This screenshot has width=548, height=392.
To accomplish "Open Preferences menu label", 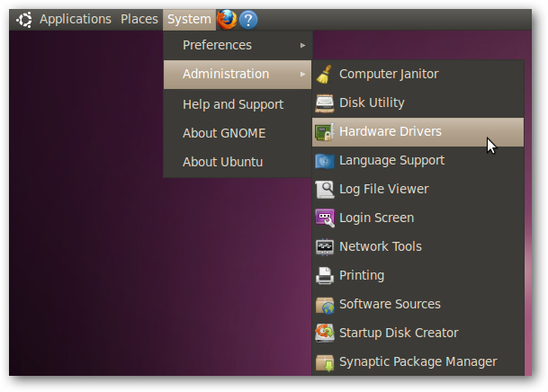I will point(217,45).
